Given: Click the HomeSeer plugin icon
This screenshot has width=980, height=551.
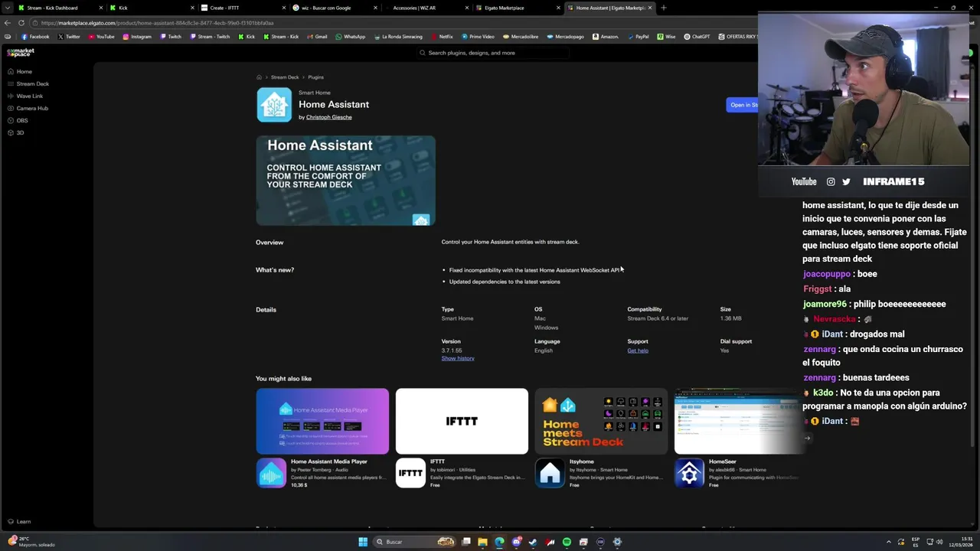Looking at the screenshot, I should point(689,473).
